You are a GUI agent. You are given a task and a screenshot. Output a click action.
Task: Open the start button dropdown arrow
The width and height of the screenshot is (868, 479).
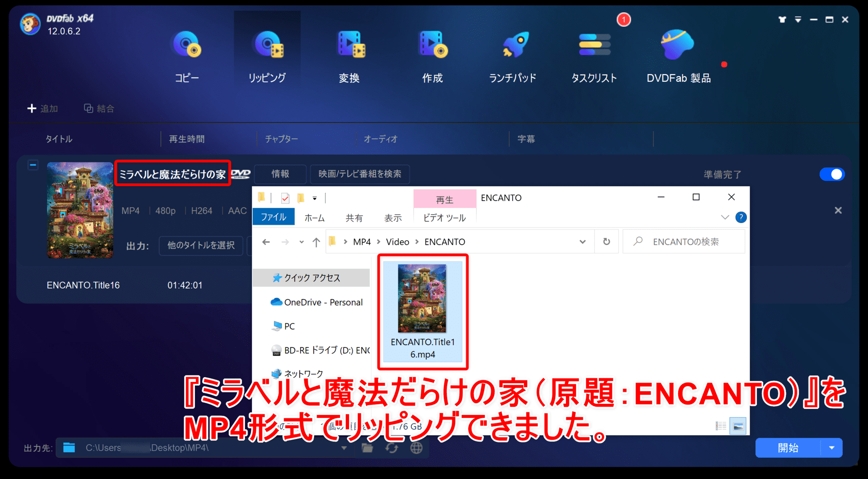point(831,448)
